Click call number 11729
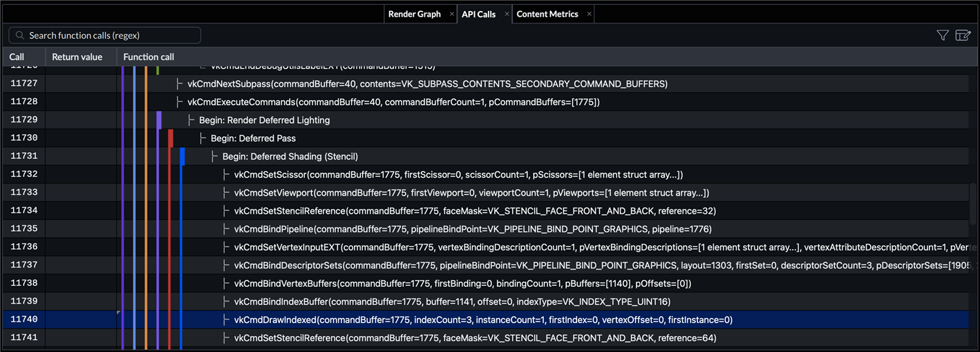 [23, 120]
